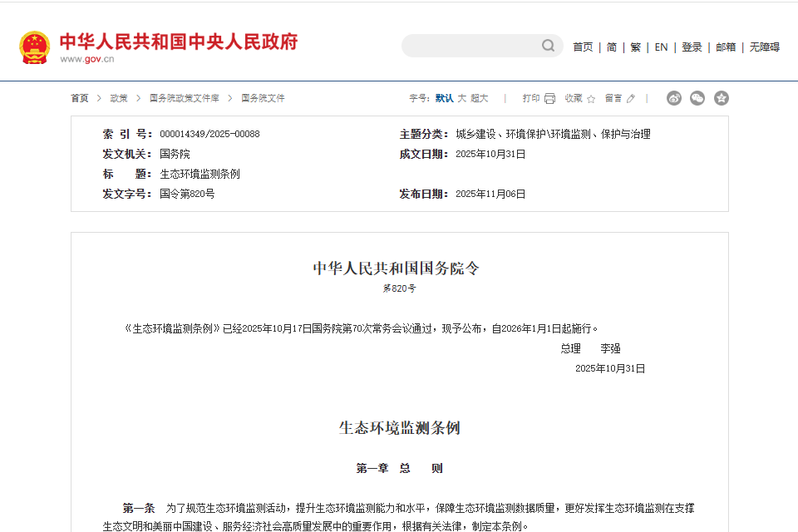The width and height of the screenshot is (798, 532).
Task: Share the article via the Weibo icon
Action: (x=673, y=97)
